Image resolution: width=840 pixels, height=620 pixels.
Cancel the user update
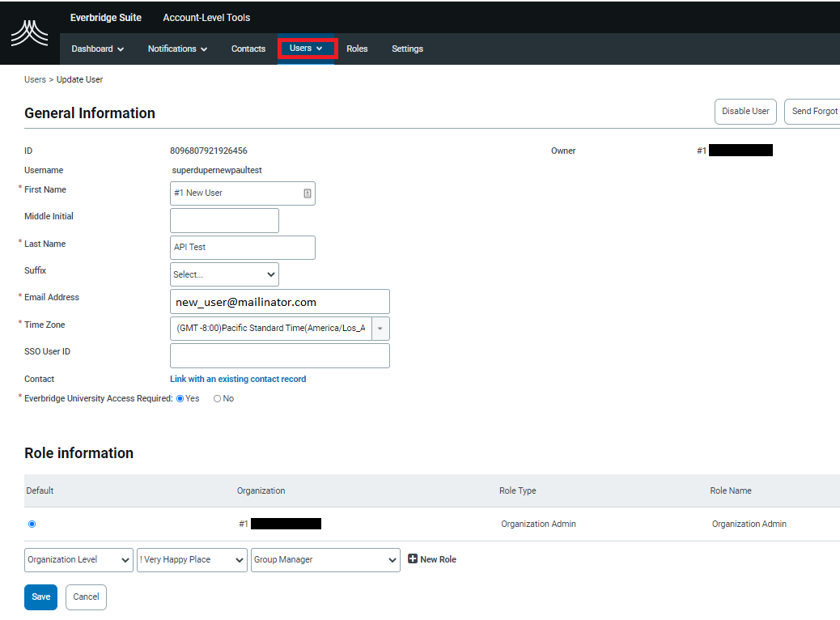(x=86, y=597)
